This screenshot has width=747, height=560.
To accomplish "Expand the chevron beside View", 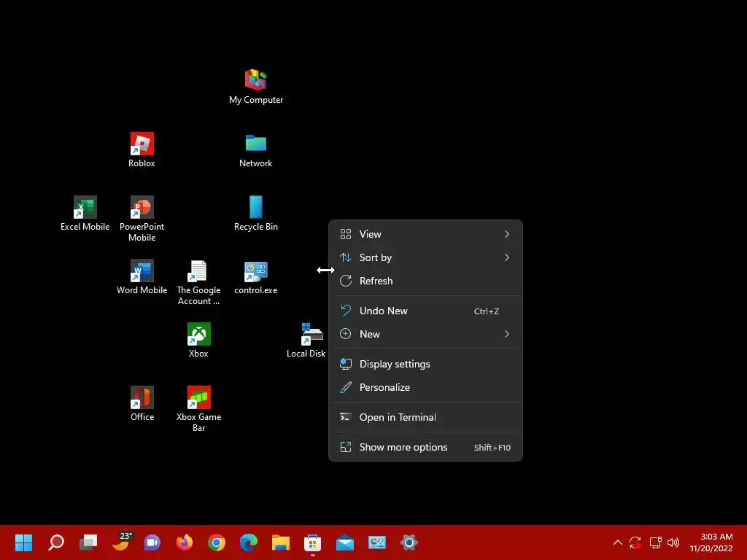I will [x=507, y=234].
